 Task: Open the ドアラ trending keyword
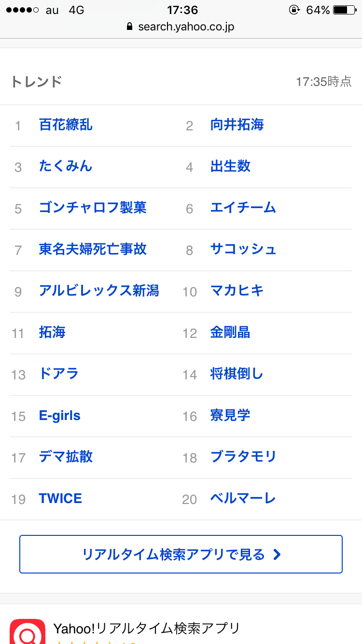tap(59, 374)
